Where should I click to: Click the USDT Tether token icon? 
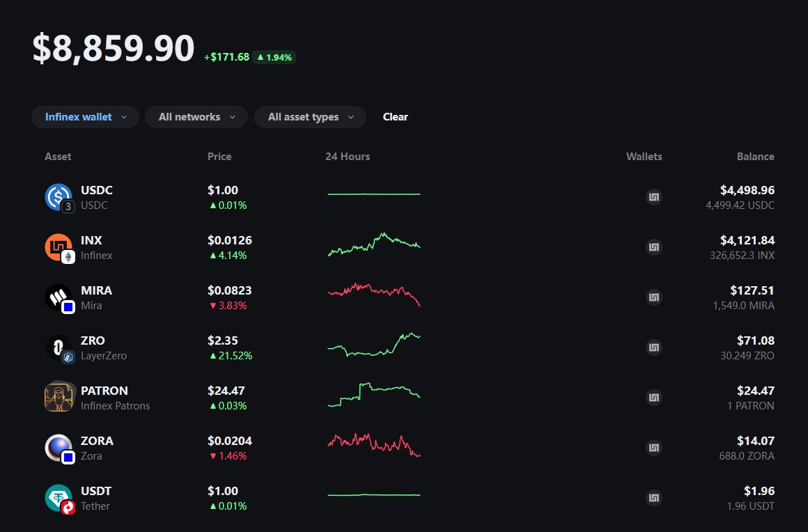(x=59, y=497)
